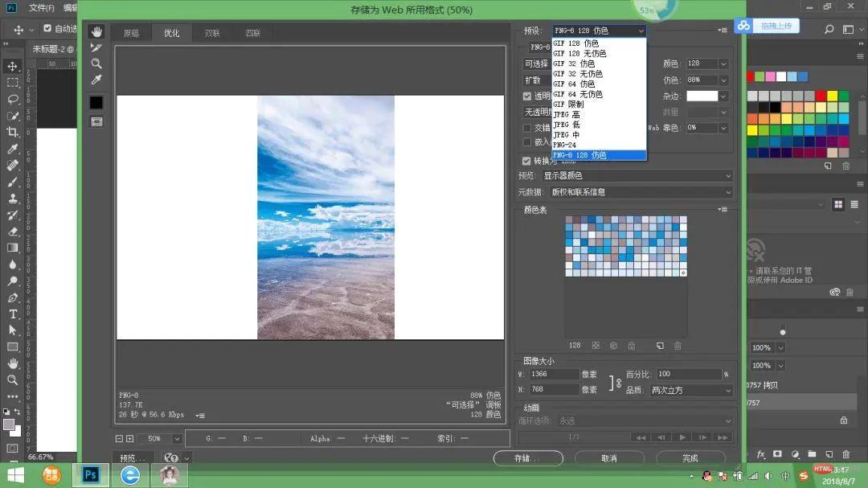Select the Path Selection tool
The image size is (868, 488).
[12, 330]
